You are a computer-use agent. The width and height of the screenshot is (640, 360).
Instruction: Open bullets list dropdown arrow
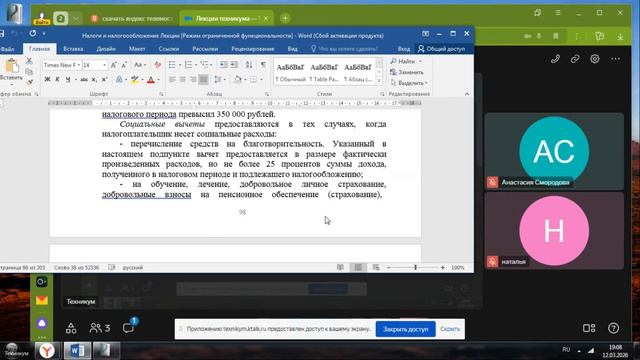point(180,65)
